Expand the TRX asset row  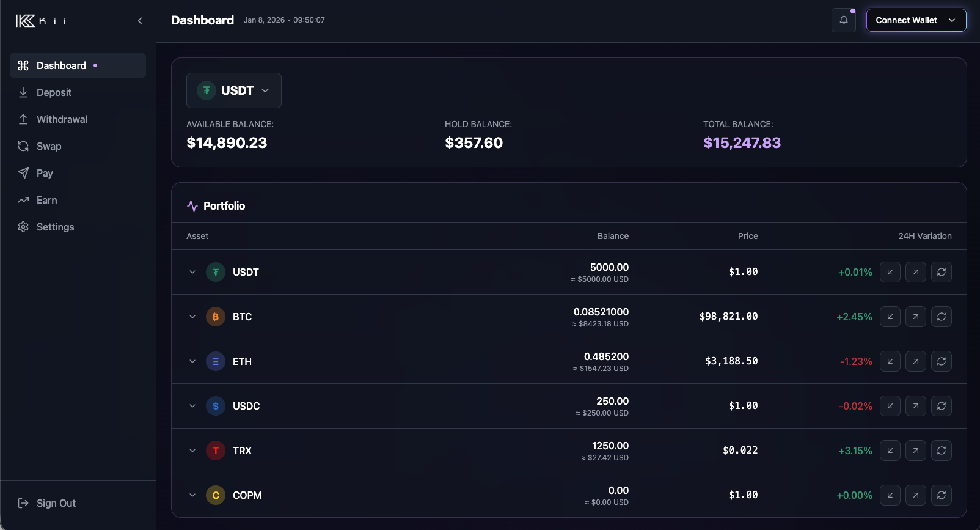192,451
